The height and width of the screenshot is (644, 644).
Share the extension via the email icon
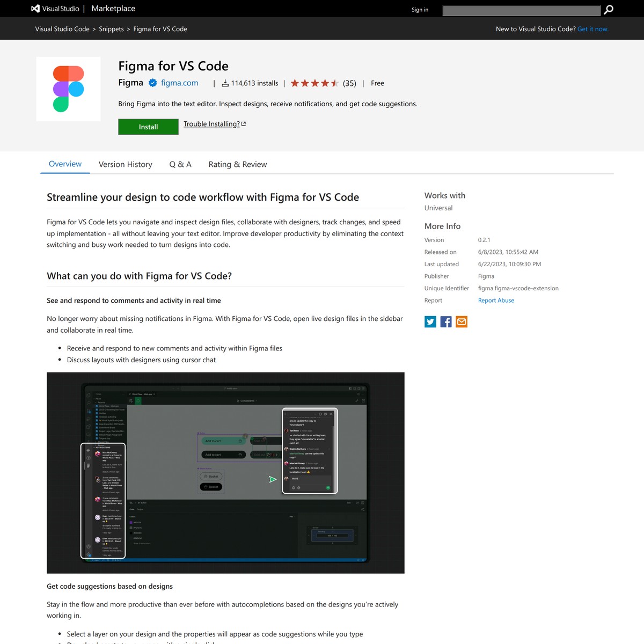(x=461, y=321)
